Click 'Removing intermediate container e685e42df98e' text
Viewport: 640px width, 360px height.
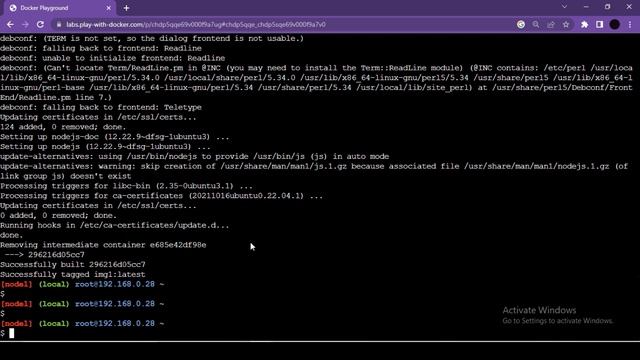[103, 245]
